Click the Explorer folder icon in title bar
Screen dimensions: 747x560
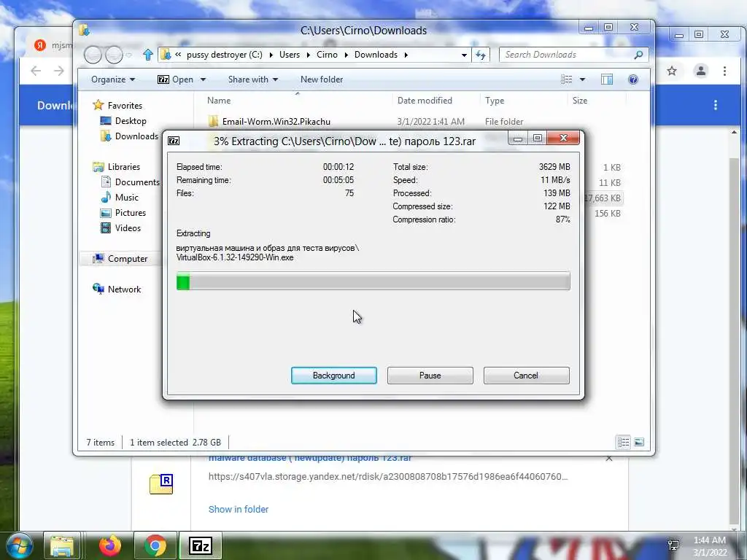(x=85, y=30)
